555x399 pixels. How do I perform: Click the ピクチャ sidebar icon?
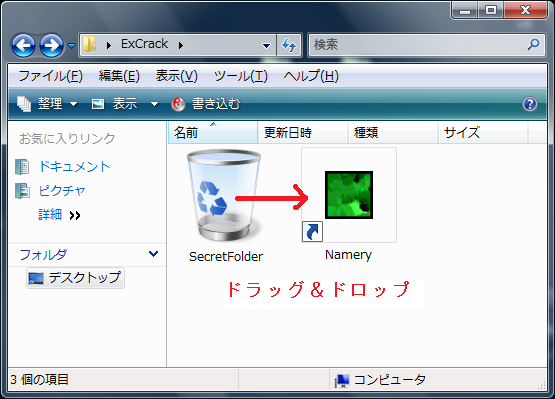tap(22, 191)
